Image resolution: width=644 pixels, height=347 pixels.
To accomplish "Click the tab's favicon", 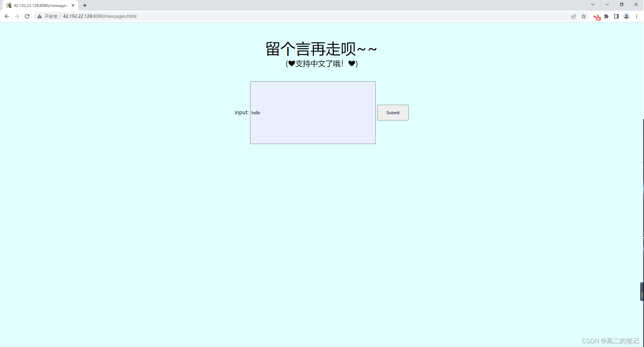I will pos(9,5).
